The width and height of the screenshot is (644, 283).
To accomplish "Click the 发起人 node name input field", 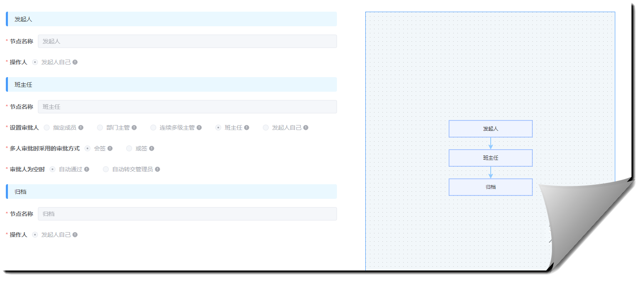I will pyautogui.click(x=187, y=41).
